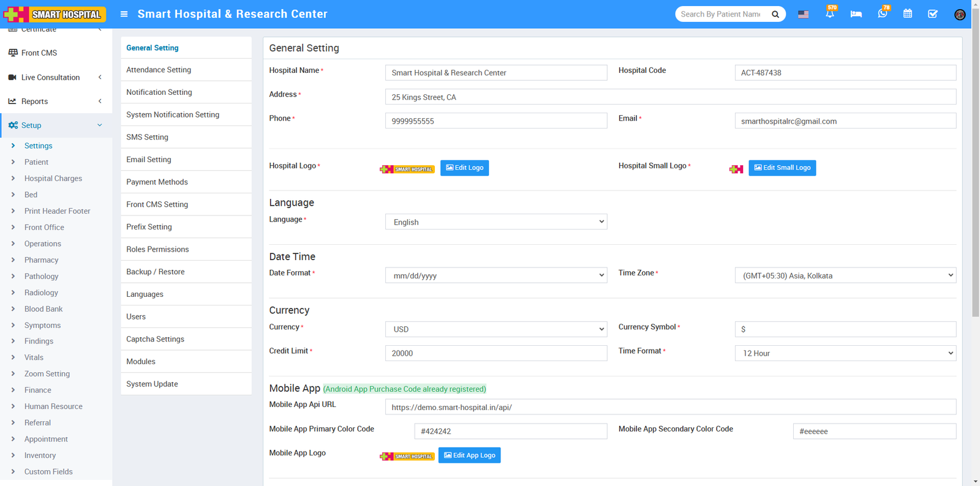Open the Time Zone dropdown
Image resolution: width=980 pixels, height=486 pixels.
[x=845, y=275]
